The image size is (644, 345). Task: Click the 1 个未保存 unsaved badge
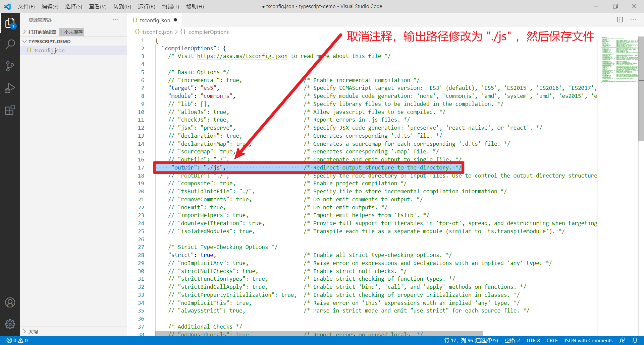71,32
